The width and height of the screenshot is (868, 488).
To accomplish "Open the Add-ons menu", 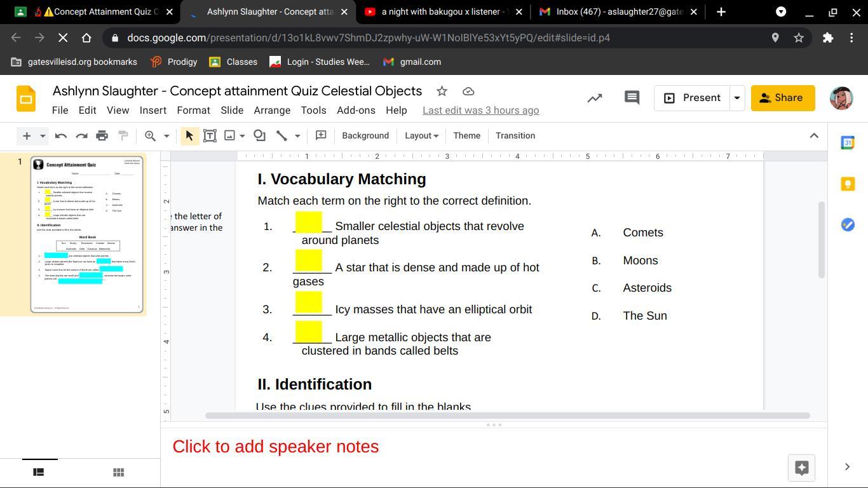I will pos(356,111).
